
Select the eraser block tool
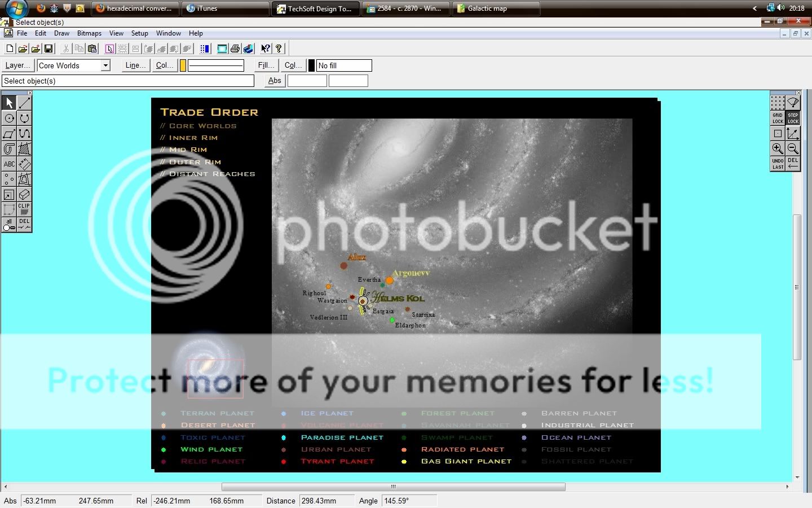[x=24, y=194]
